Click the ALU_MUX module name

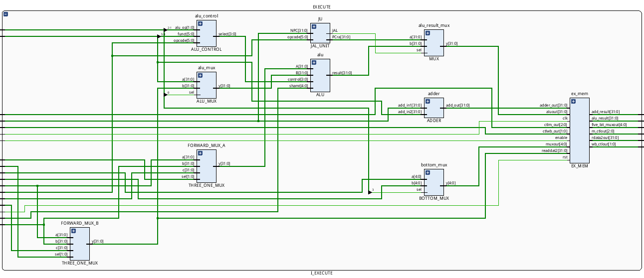point(206,101)
